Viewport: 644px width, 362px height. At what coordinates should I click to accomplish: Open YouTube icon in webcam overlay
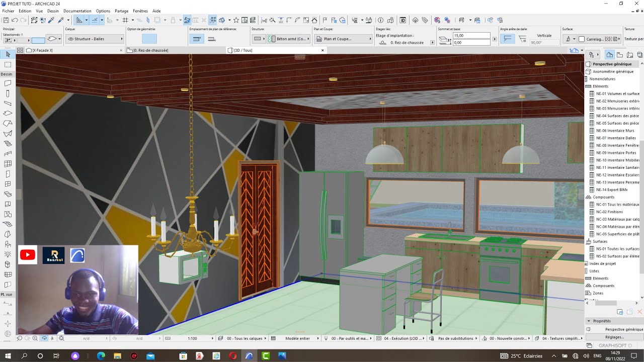(x=28, y=255)
